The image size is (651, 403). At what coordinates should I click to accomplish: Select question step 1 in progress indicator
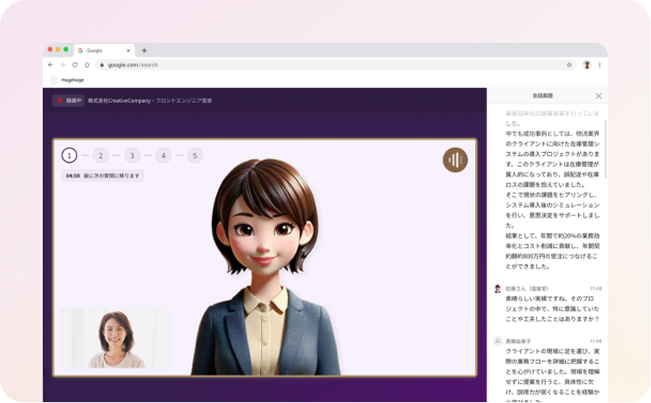[68, 155]
